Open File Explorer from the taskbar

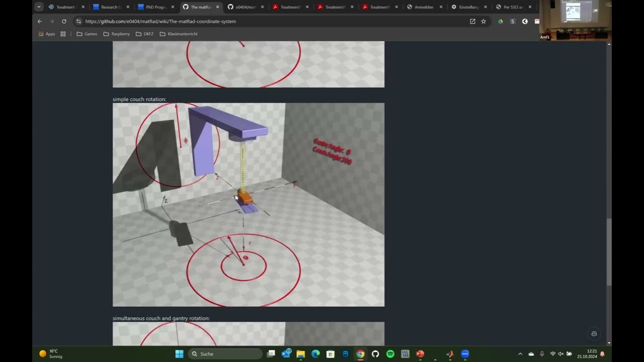[301, 354]
